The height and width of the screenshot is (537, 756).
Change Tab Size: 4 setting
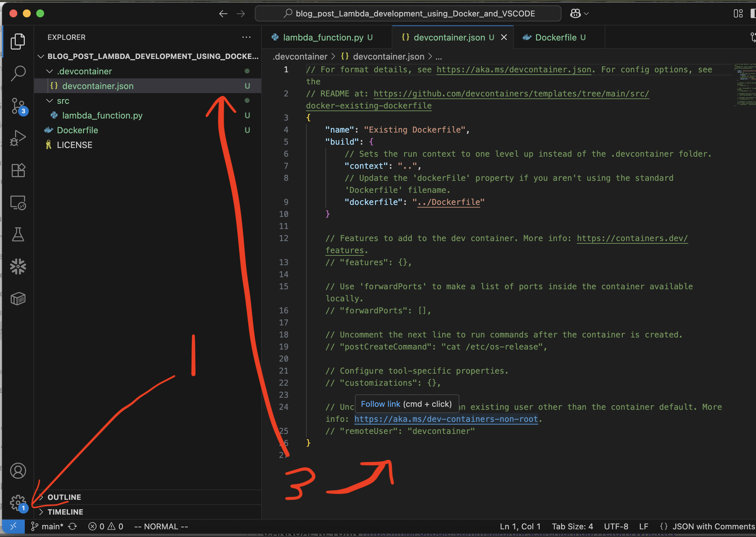click(x=572, y=527)
